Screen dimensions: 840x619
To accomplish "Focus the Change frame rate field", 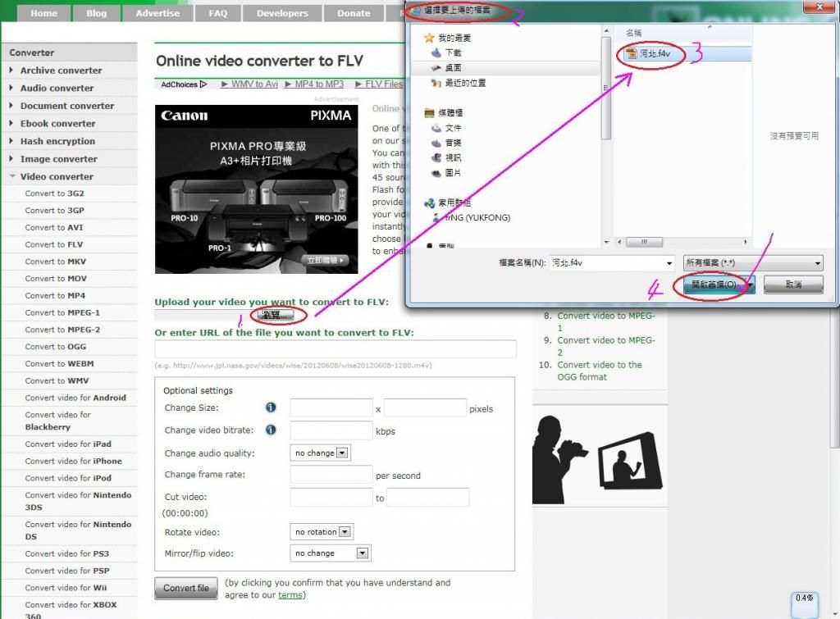I will pos(331,475).
